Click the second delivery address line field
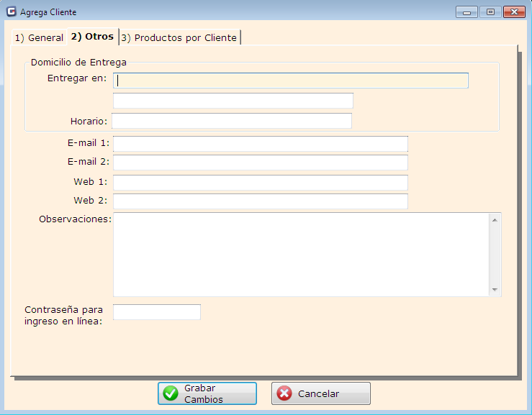Screen dimensions: 532x415 tap(233, 101)
